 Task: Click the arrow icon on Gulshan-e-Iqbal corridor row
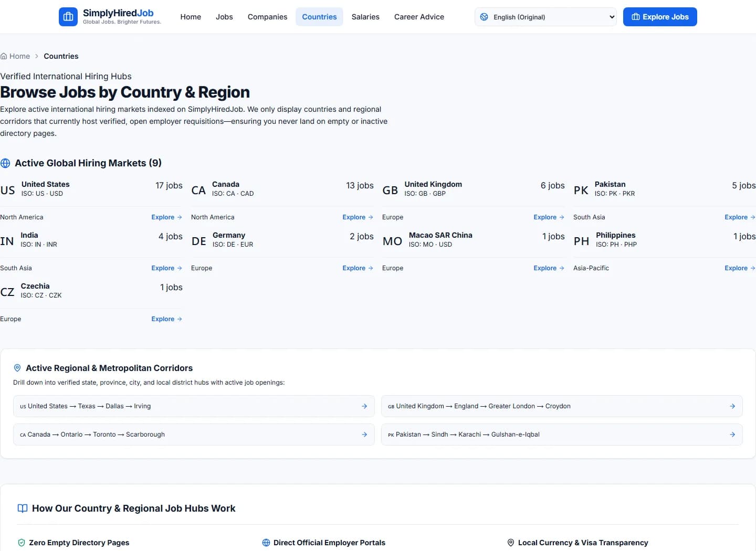(x=732, y=435)
